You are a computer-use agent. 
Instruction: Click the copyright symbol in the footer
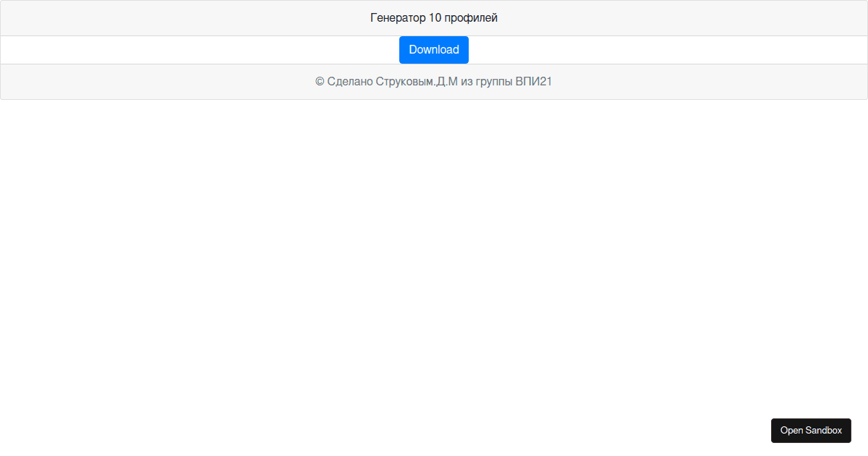pos(320,82)
